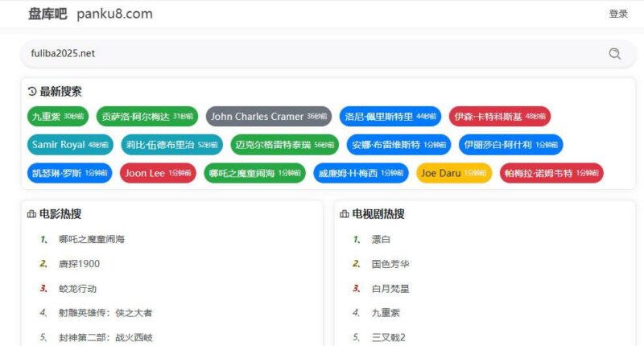Screen dimensions: 644x346
Task: Select the 洛尼·佩里斯特里 search tag
Action: pos(390,117)
